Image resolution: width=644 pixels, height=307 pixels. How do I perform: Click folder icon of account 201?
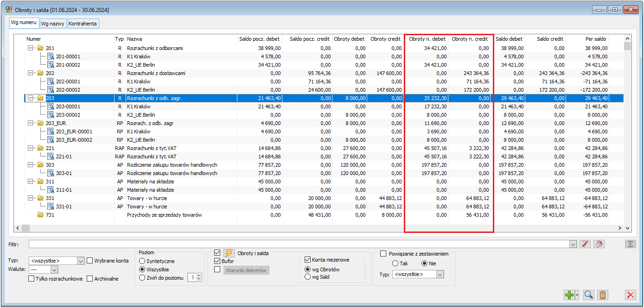click(x=40, y=48)
